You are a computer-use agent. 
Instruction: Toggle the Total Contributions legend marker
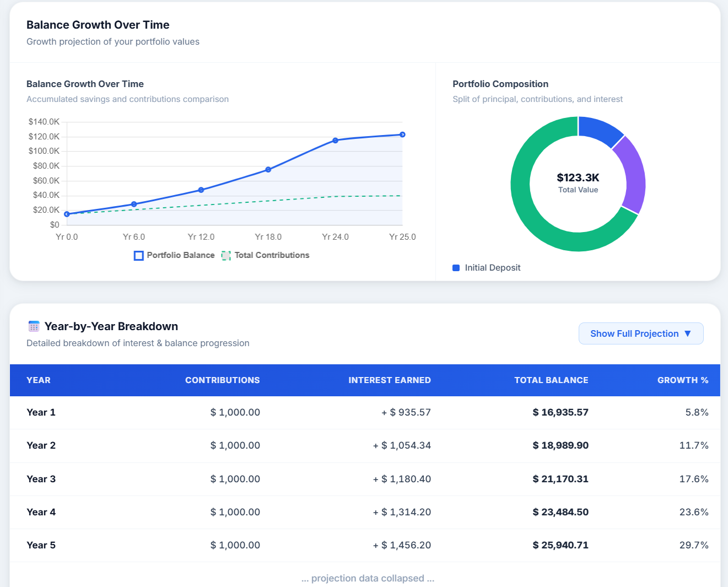[226, 256]
